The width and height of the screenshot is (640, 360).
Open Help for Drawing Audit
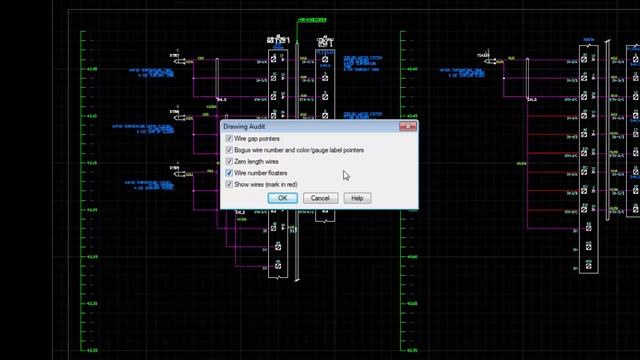(x=357, y=198)
